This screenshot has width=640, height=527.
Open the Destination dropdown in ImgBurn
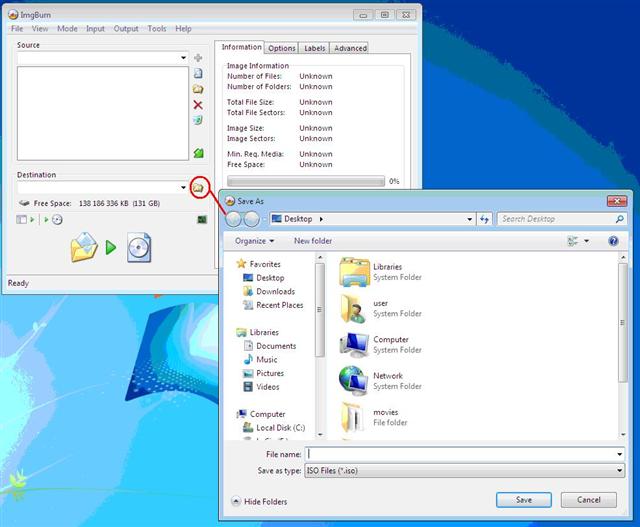183,188
